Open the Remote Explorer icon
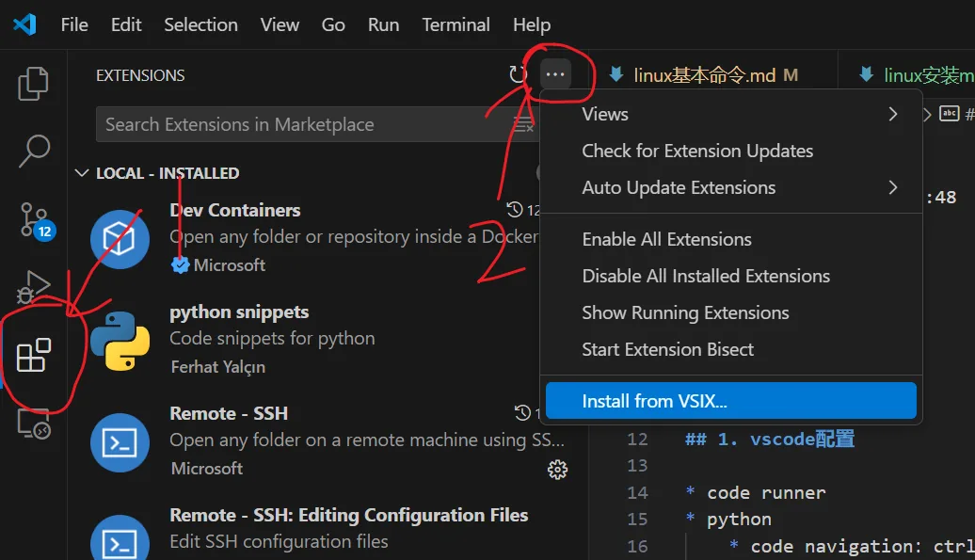Viewport: 975px width, 560px height. point(34,424)
